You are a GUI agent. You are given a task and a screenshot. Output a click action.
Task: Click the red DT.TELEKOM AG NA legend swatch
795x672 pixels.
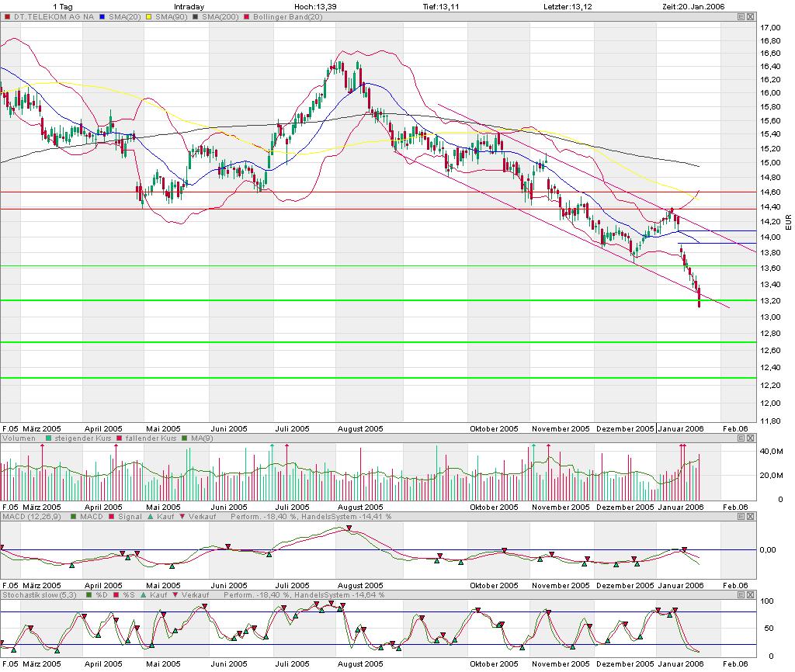tap(7, 17)
